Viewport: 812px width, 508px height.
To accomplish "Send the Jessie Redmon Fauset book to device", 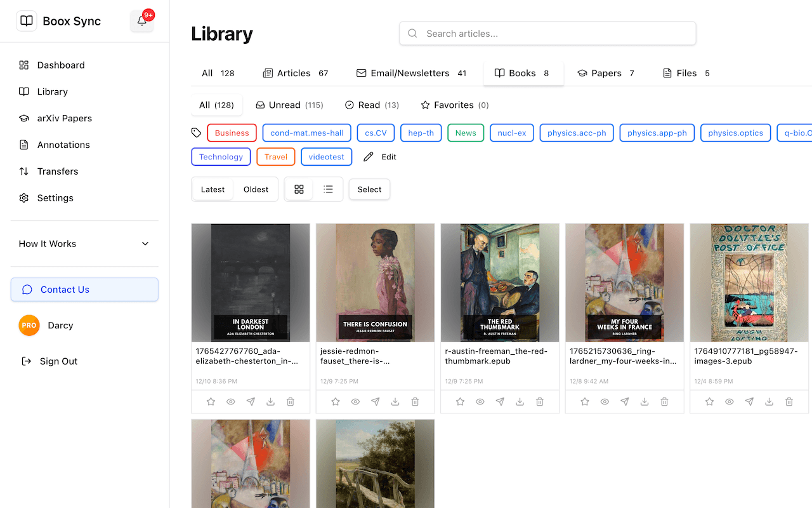I will pos(375,401).
